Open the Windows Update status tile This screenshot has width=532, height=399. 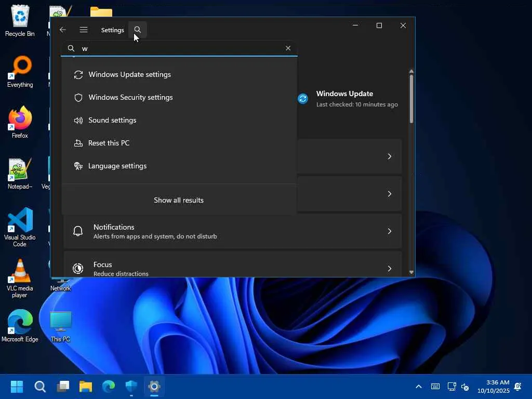(348, 99)
